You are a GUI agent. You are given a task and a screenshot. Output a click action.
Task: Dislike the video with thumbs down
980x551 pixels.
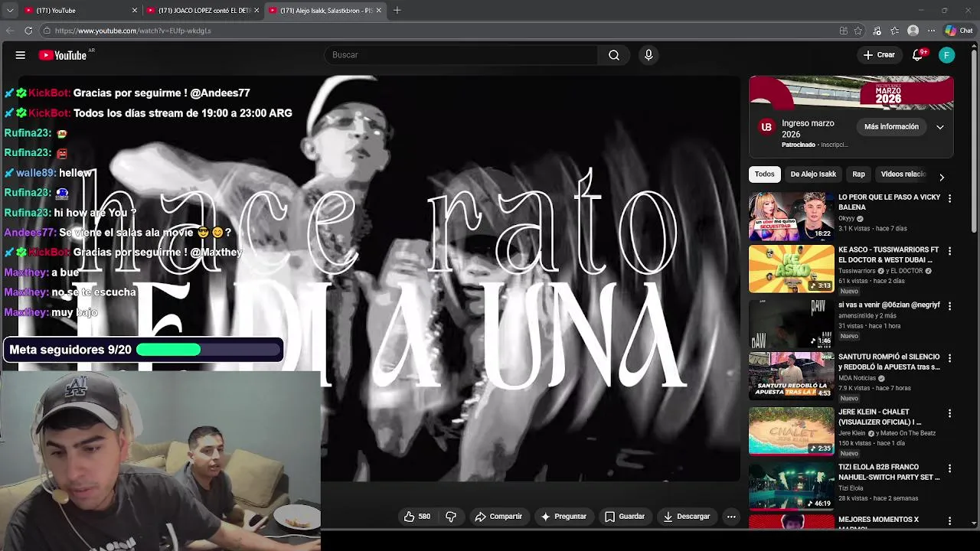[x=451, y=517]
